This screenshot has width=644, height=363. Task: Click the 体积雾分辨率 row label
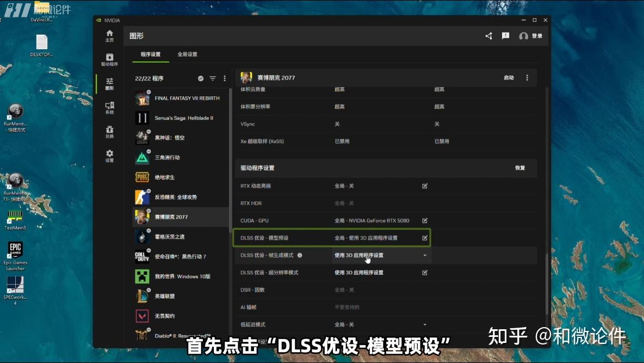255,107
